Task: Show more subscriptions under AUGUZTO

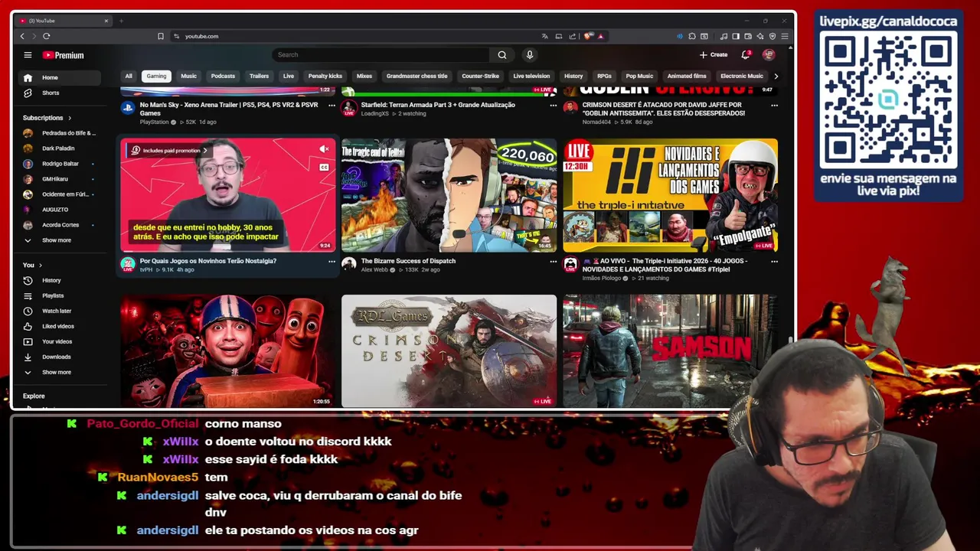Action: tap(61, 240)
